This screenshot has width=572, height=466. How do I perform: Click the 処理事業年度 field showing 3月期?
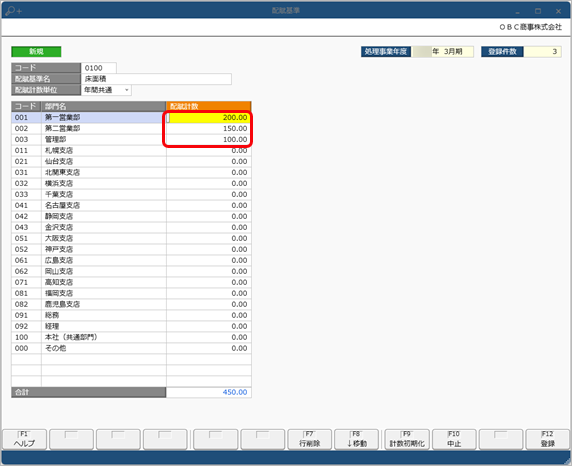[443, 52]
